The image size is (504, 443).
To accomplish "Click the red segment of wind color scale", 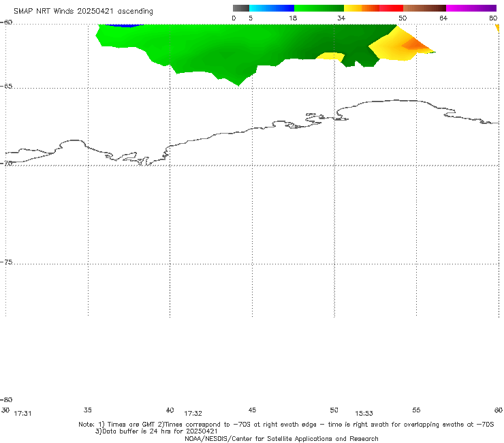I will pos(391,8).
